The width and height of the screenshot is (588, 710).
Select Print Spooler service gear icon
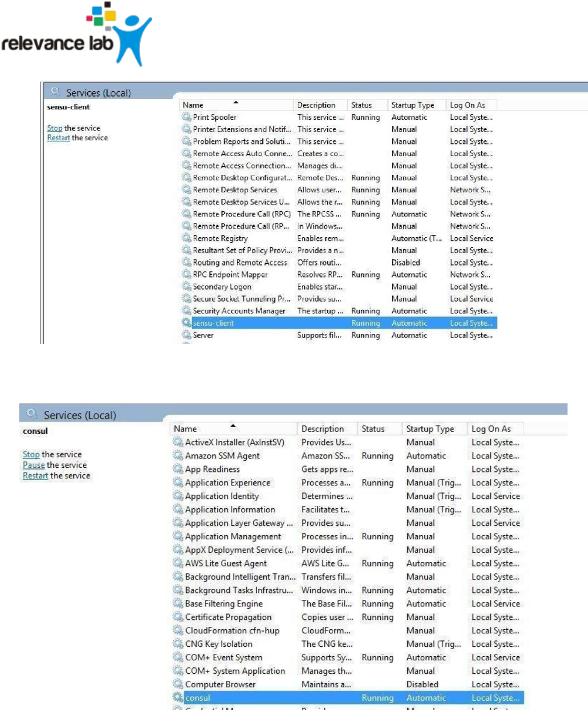[187, 118]
